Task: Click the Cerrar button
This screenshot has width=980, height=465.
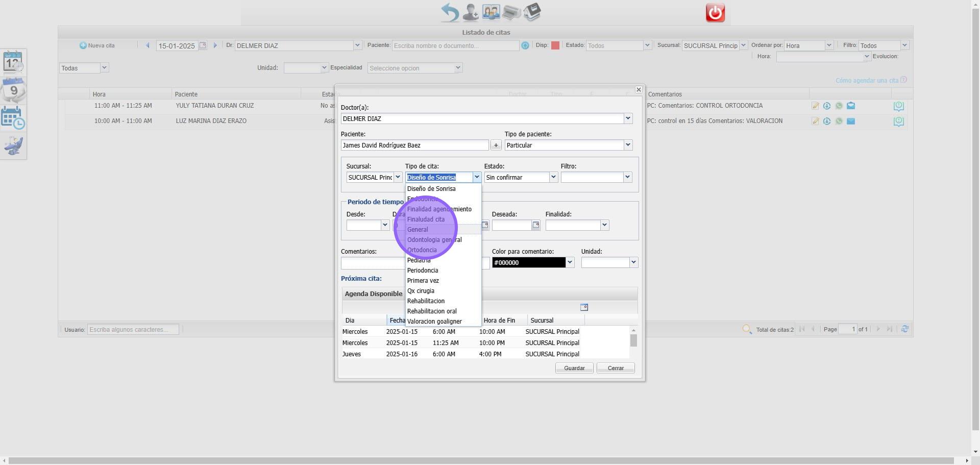Action: 616,368
